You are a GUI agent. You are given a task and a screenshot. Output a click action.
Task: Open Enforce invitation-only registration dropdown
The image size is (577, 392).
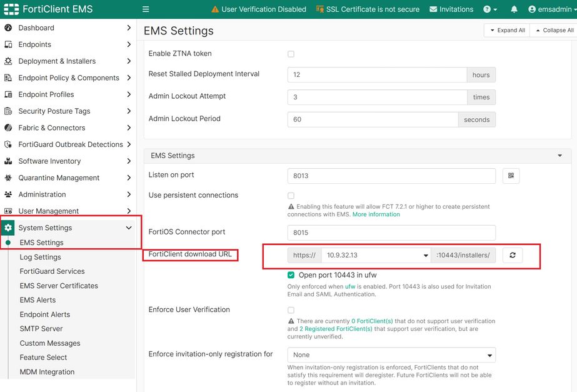tap(391, 354)
